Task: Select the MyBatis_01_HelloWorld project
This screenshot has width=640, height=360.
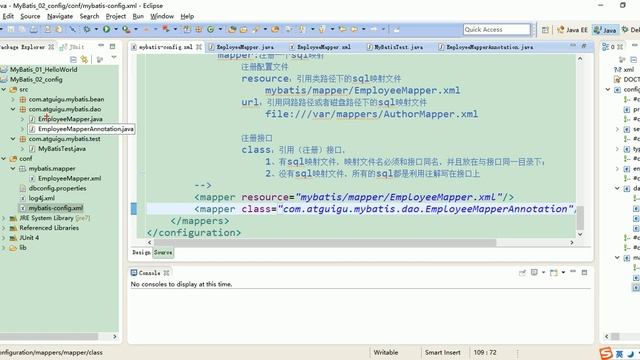Action: pos(43,69)
